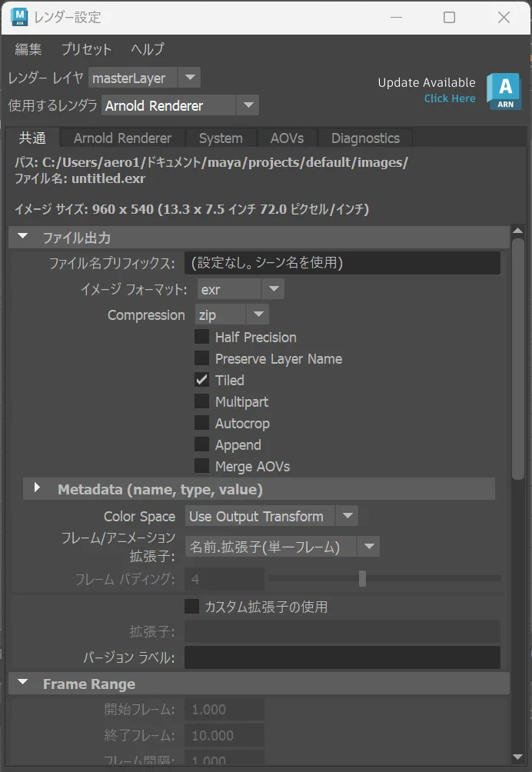Open the フレーム/アニメーション拡張子 dropdown
Viewport: 532px width, 772px height.
click(282, 547)
